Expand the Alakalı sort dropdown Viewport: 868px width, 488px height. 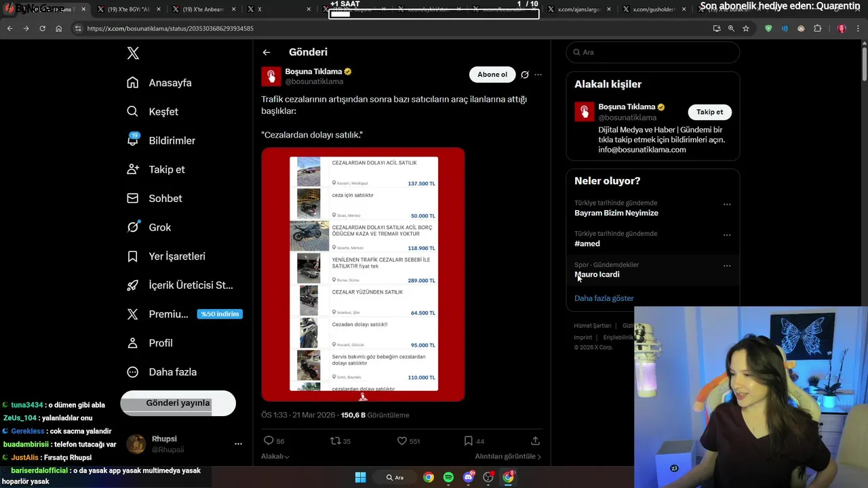(x=275, y=457)
